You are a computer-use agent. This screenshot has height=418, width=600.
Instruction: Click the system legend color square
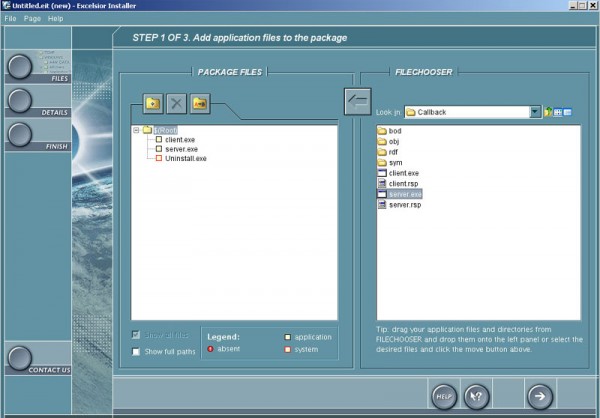287,349
